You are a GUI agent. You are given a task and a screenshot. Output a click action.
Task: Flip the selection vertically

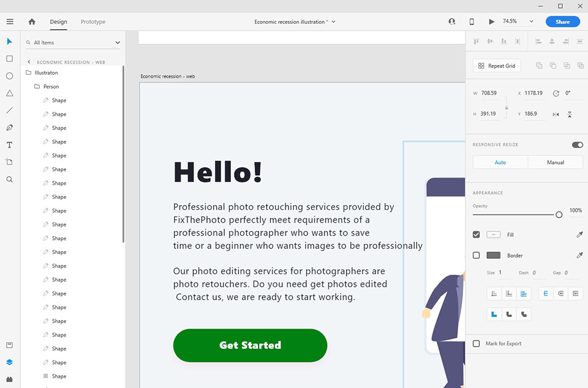point(570,114)
